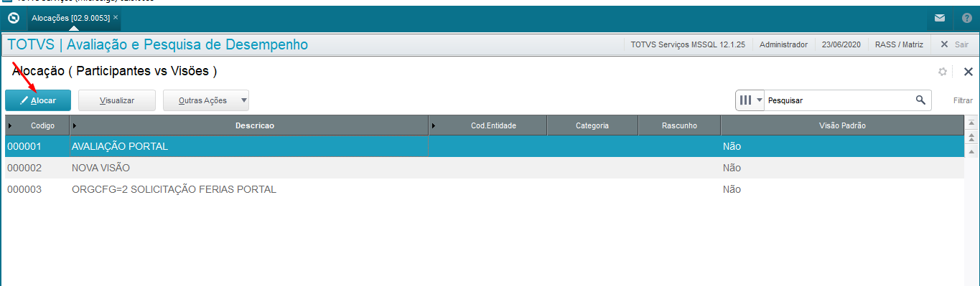Viewport: 980px width, 286px height.
Task: Click the Sair button
Action: point(954,44)
